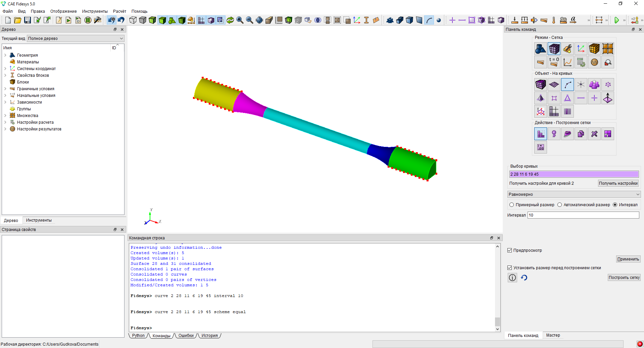Switch to wireframe cube display mode

click(x=133, y=20)
